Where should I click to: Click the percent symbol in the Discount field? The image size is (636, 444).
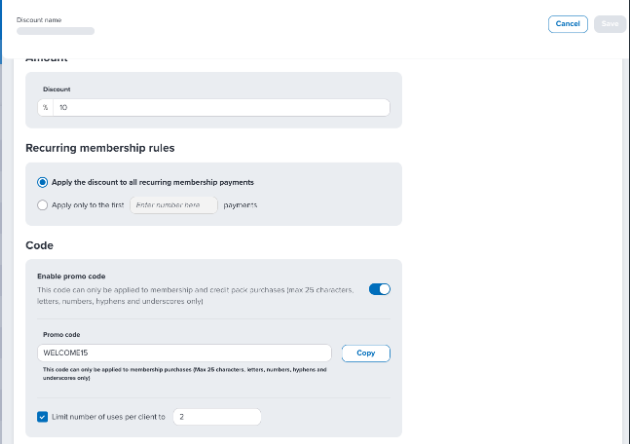tap(45, 107)
